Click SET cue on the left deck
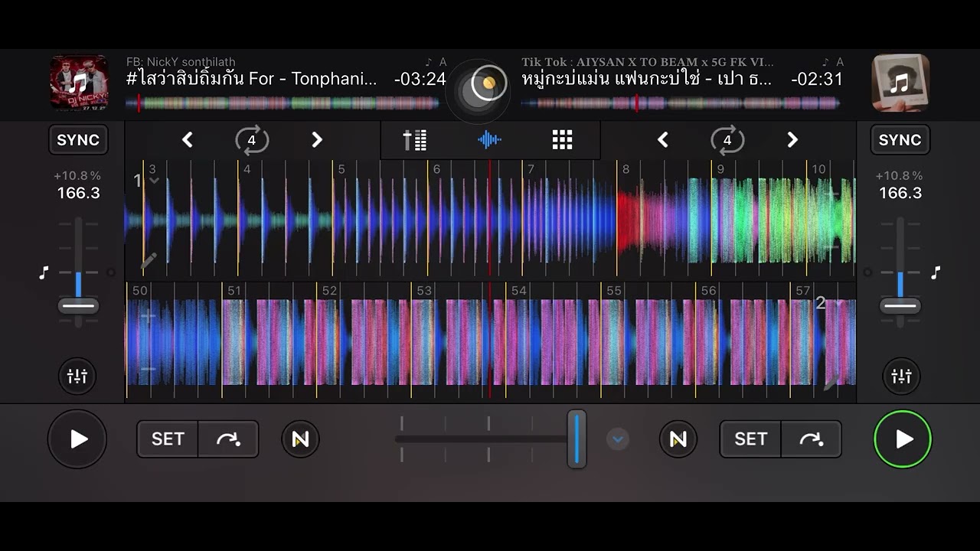Viewport: 980px width, 551px height. pyautogui.click(x=168, y=439)
